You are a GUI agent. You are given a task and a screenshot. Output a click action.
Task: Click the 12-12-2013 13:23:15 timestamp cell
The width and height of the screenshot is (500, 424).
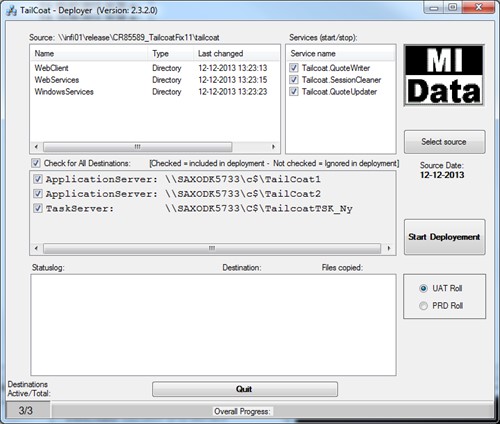[x=233, y=80]
